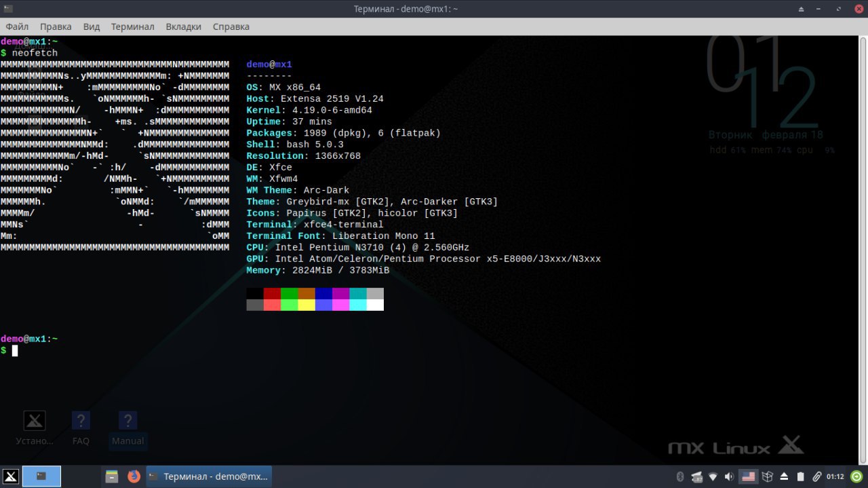
Task: Click the "Theme: Greybird-mx [GTK2]" line
Action: tap(372, 202)
